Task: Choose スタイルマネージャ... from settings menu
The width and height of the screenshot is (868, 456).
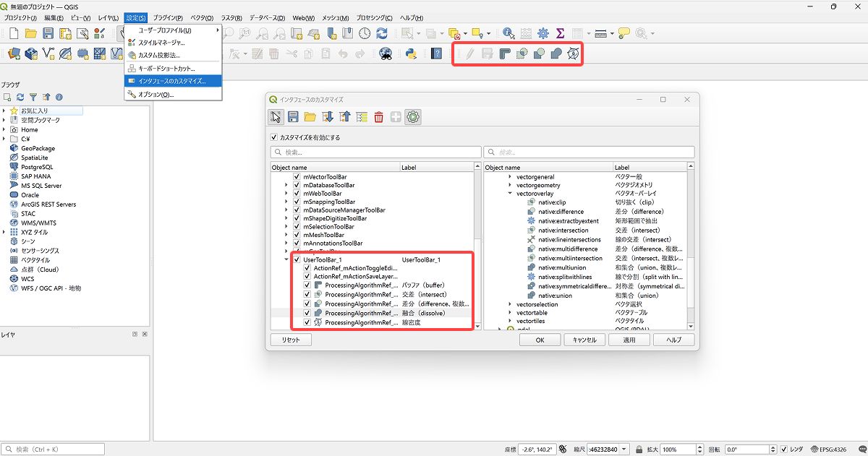Action: click(174, 43)
